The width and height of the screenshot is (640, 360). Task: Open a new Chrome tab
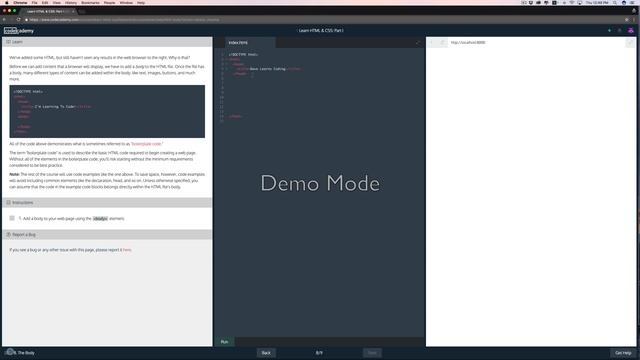tap(82, 11)
